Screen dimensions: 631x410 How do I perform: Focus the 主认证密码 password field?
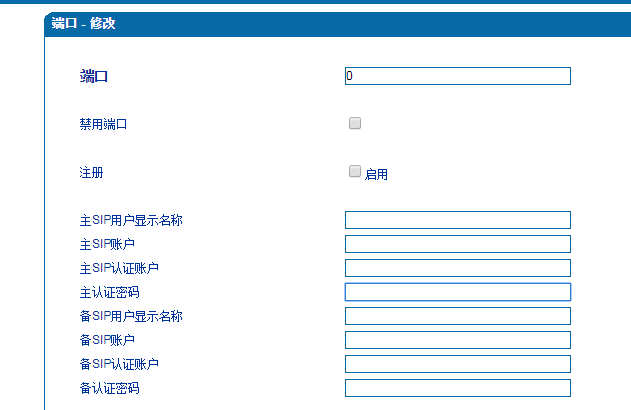pos(457,292)
